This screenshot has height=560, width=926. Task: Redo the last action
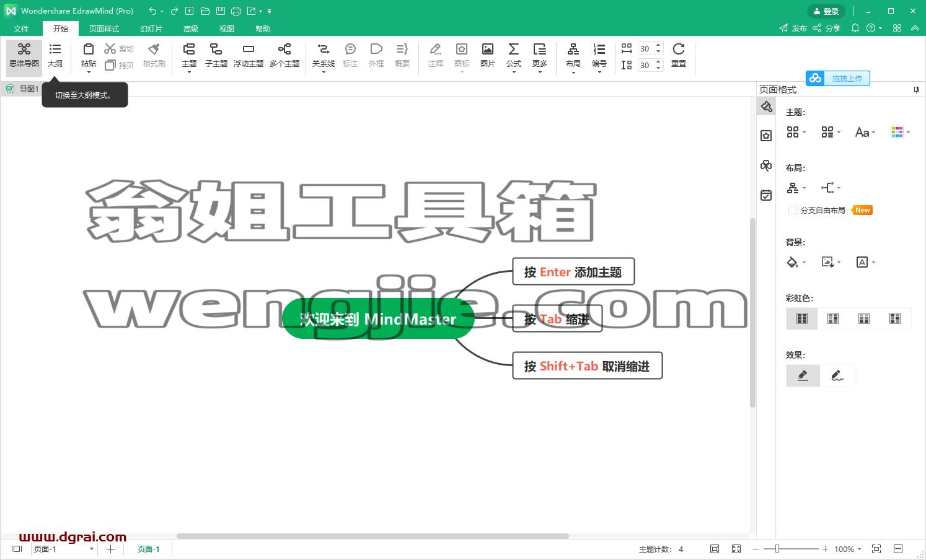click(x=175, y=11)
